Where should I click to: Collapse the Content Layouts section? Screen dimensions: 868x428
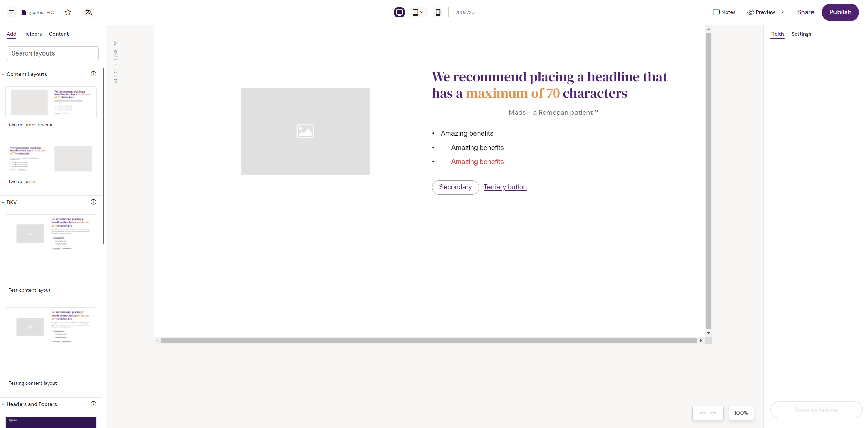3,74
